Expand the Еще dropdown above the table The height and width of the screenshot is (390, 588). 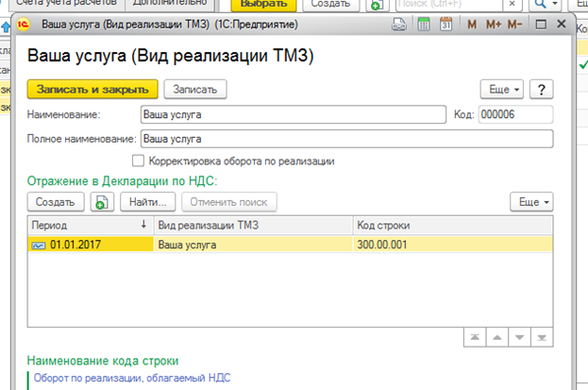point(531,201)
